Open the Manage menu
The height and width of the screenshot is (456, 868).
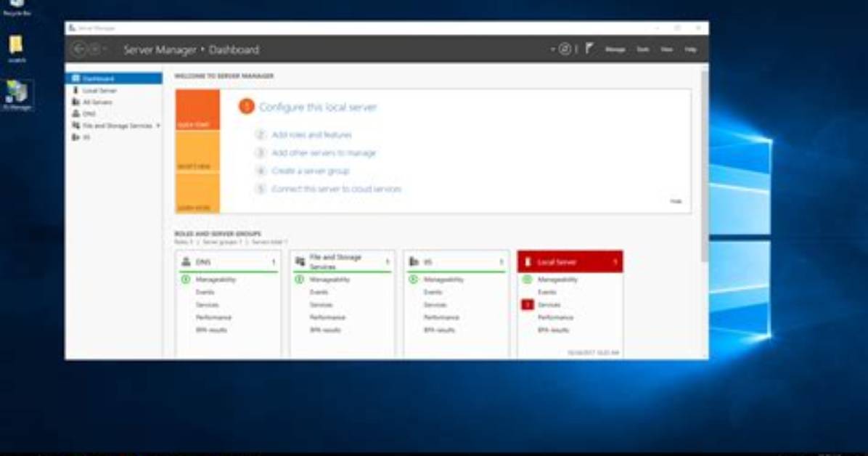(615, 49)
